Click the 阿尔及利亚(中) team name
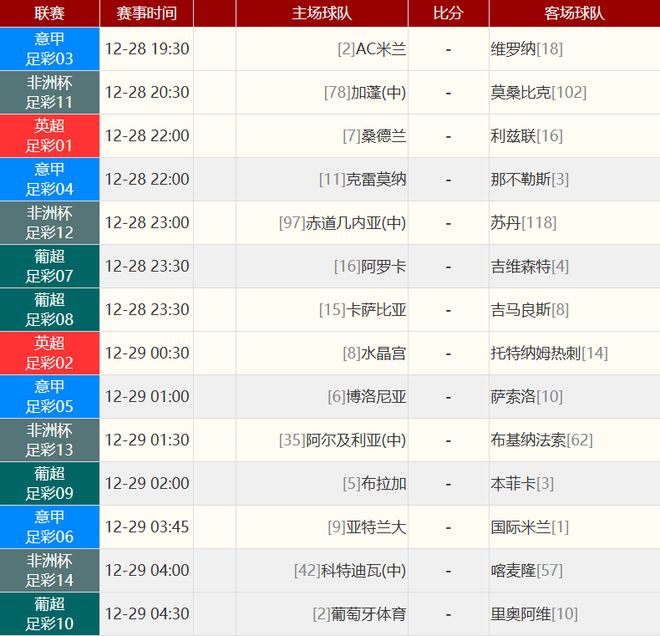Viewport: 660px width, 636px height. [356, 440]
